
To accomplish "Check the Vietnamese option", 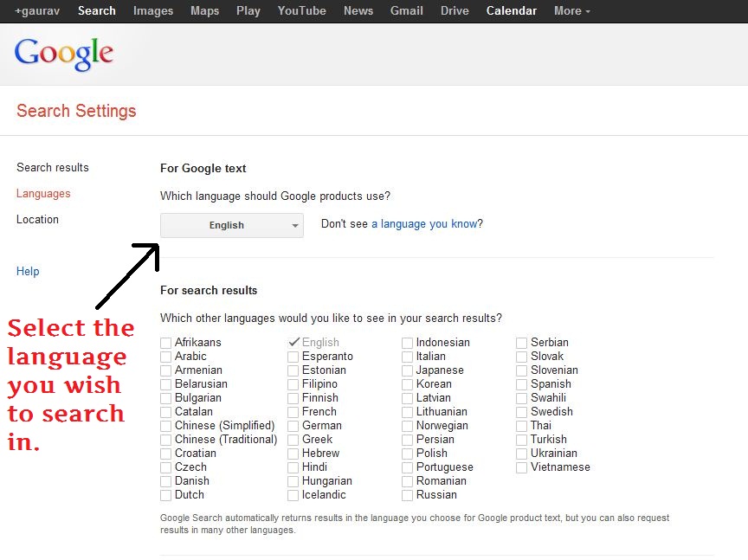I will click(522, 467).
